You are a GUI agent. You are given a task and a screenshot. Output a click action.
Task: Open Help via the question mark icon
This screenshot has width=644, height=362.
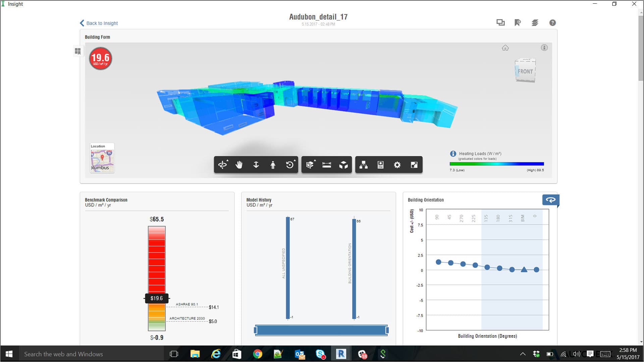[552, 22]
